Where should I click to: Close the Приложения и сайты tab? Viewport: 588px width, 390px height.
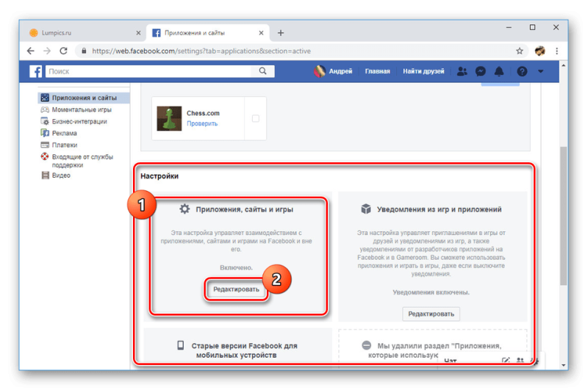(261, 33)
